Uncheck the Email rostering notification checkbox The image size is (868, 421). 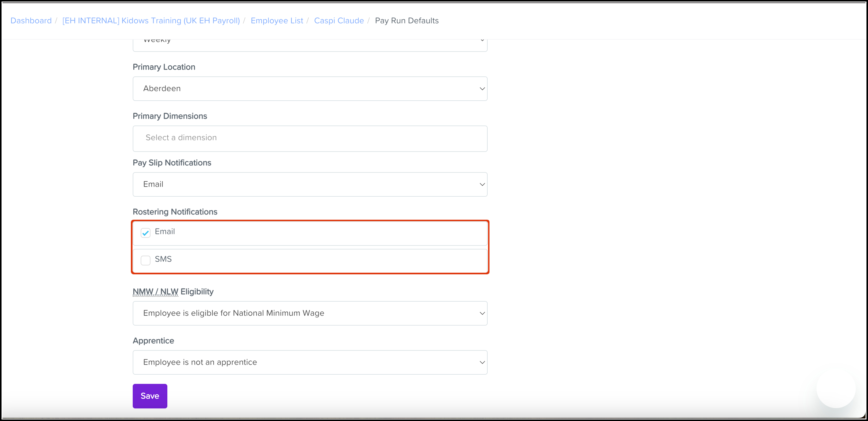point(146,233)
